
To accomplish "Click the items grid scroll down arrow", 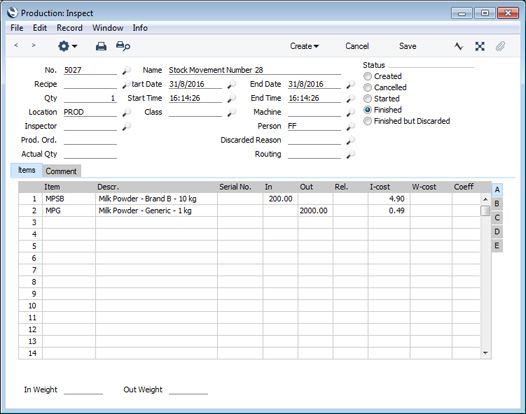I will point(485,353).
